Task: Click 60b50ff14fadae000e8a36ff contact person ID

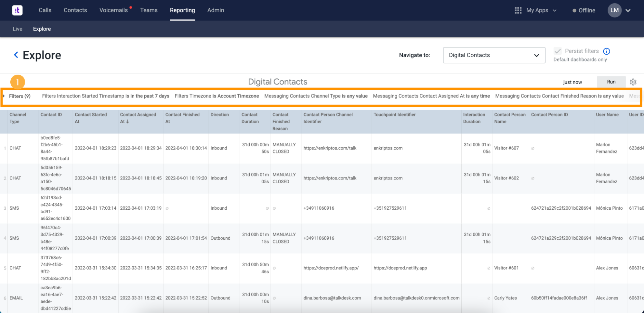Action: [x=559, y=298]
